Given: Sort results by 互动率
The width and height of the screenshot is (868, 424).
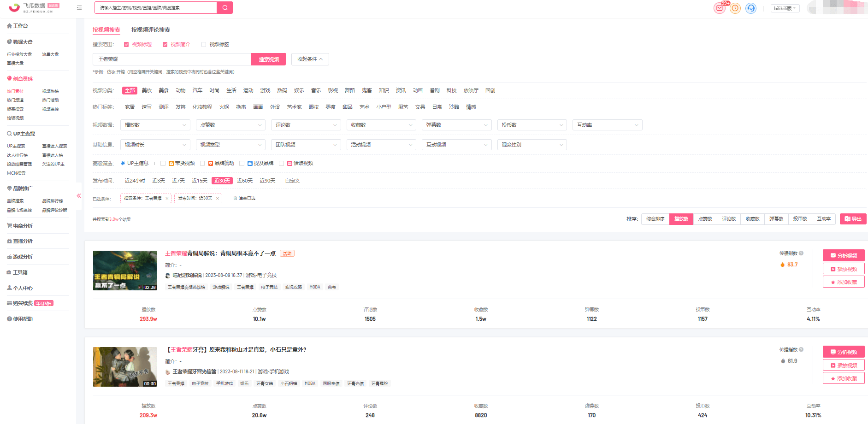Looking at the screenshot, I should tap(824, 219).
